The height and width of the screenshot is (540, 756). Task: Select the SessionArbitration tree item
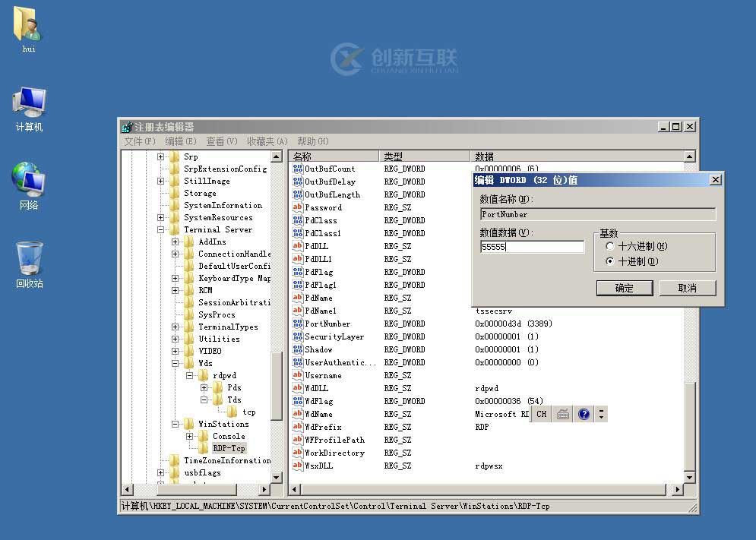[x=234, y=302]
